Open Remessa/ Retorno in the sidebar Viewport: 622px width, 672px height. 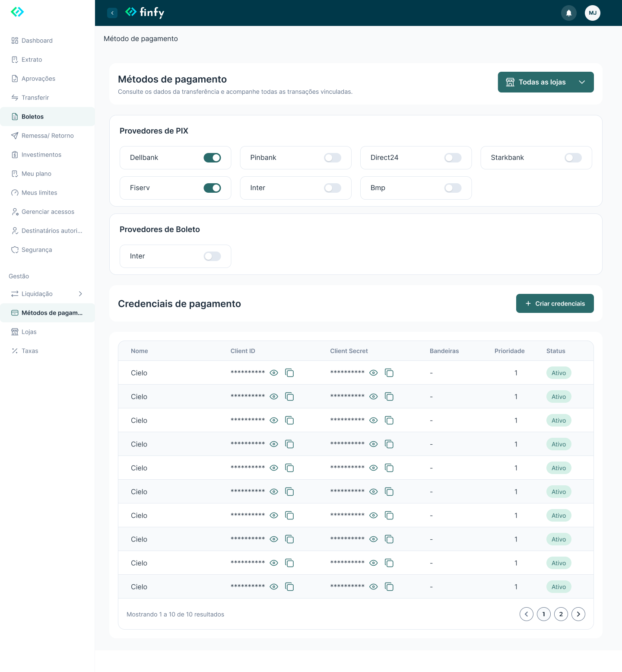point(48,136)
